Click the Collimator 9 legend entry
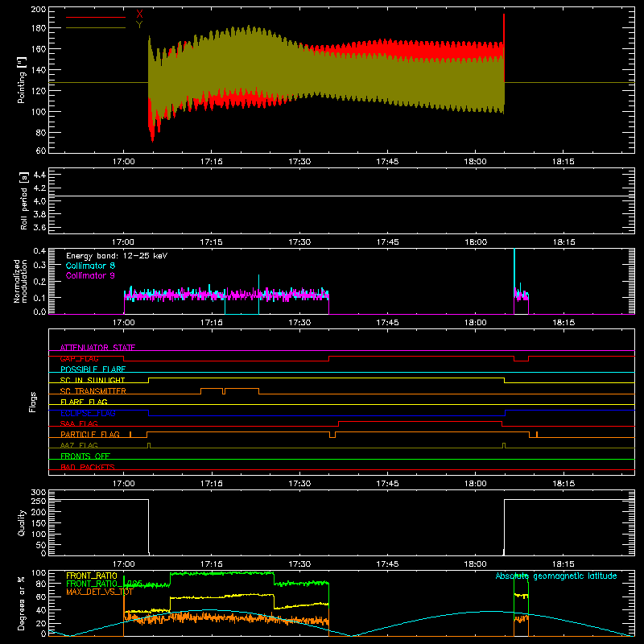Image resolution: width=644 pixels, height=644 pixels. click(90, 275)
